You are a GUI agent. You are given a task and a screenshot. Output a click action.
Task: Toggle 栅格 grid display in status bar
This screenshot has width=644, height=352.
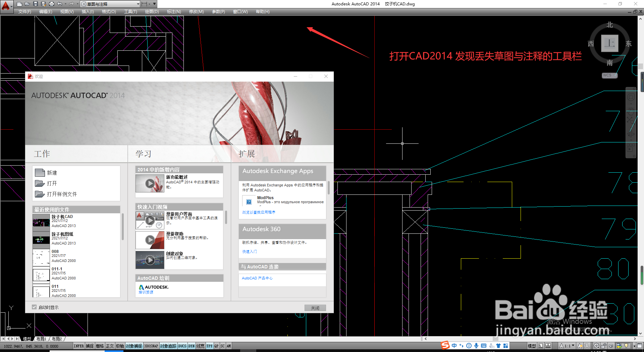tap(100, 346)
